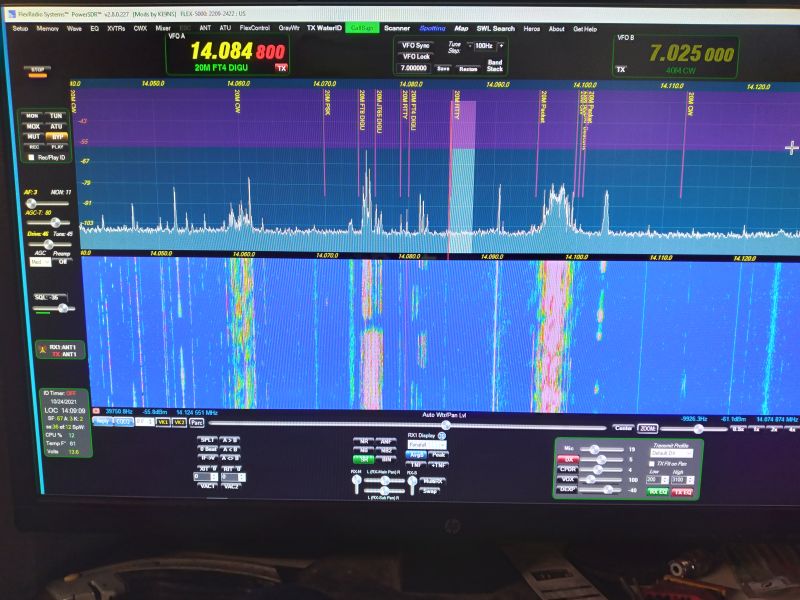The width and height of the screenshot is (800, 600).
Task: Adjust the SQL squelch slider
Action: click(54, 308)
